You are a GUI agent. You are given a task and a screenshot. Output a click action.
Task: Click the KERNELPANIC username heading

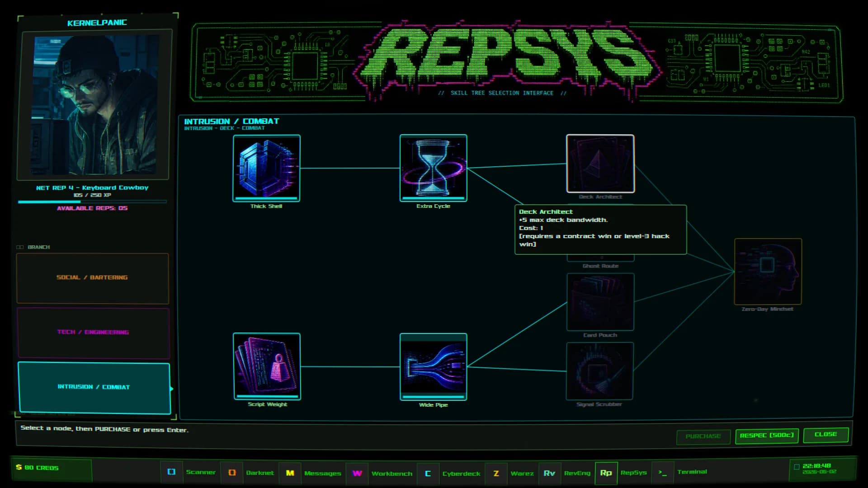point(97,23)
